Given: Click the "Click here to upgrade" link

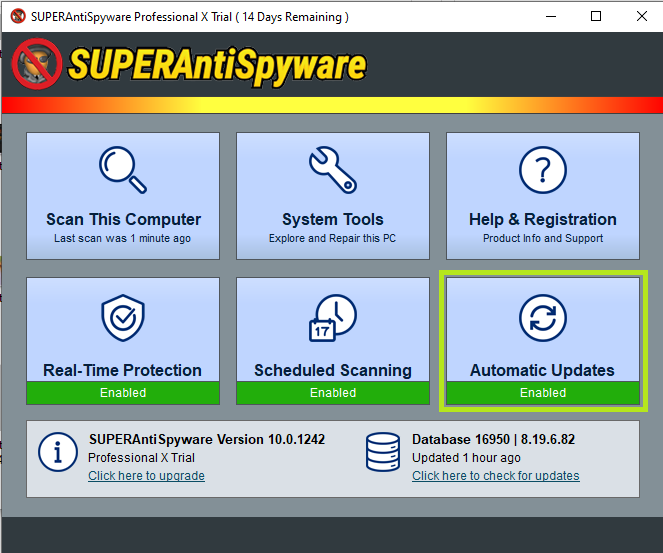Looking at the screenshot, I should coord(146,476).
